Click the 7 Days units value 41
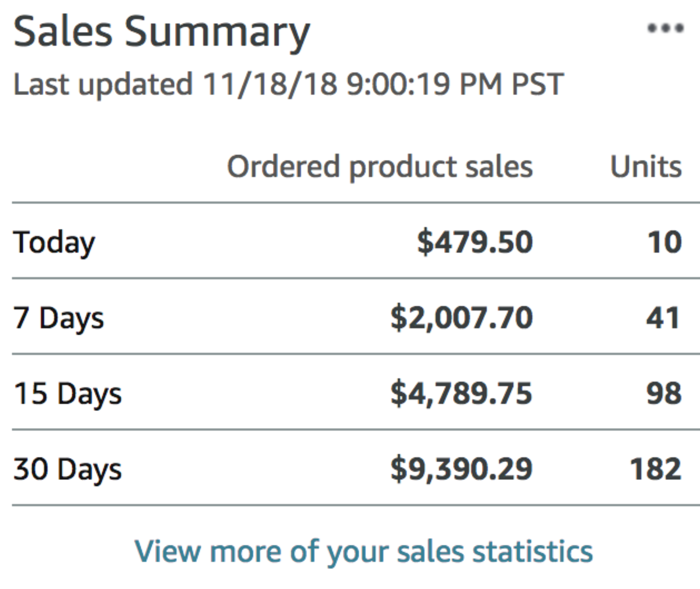700x589 pixels. pyautogui.click(x=663, y=318)
